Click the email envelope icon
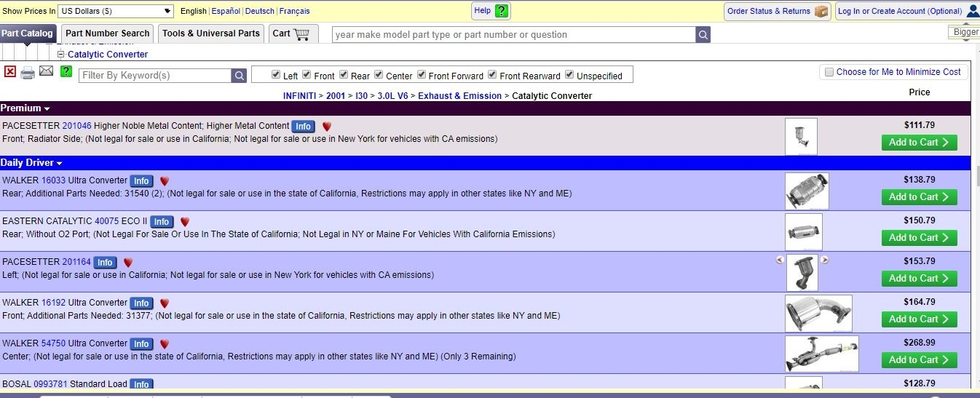980x398 pixels. tap(47, 71)
